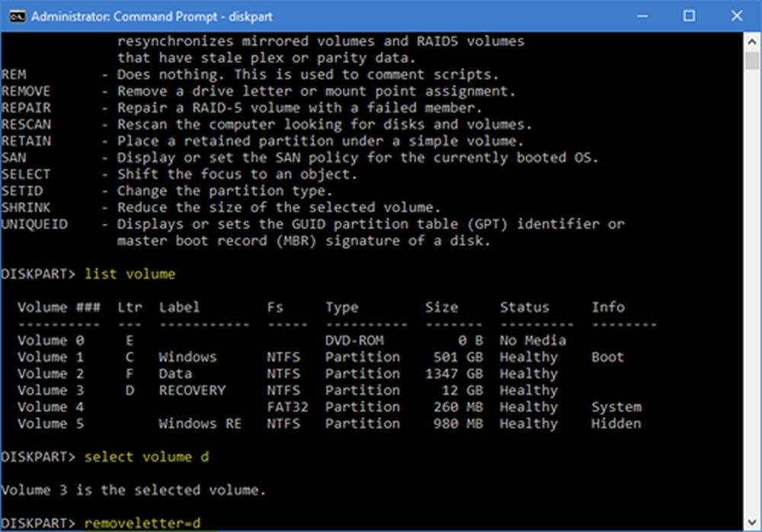Click the 'Status' column header
This screenshot has width=762, height=532.
click(x=524, y=307)
